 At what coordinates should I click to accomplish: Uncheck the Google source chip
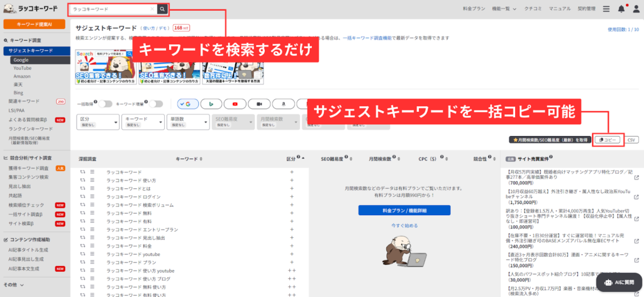tap(187, 104)
